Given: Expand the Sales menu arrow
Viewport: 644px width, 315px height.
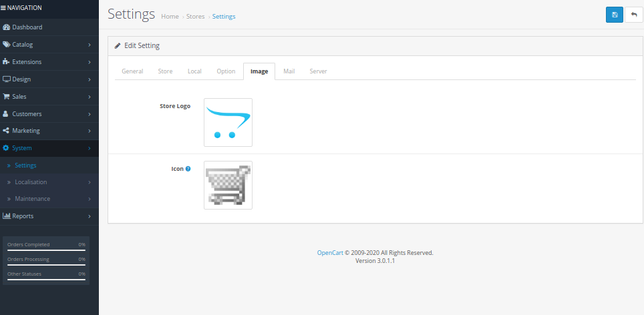Looking at the screenshot, I should (x=89, y=97).
